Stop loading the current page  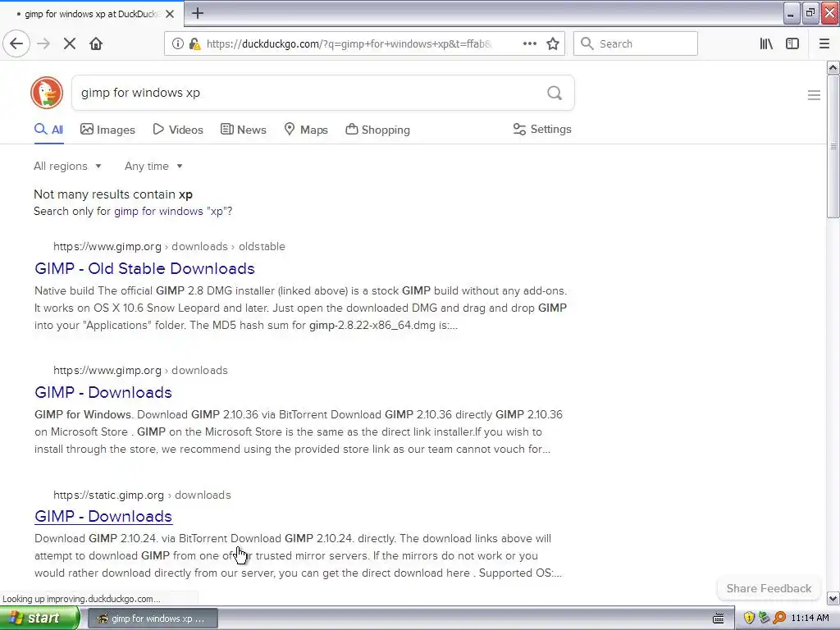coord(70,44)
